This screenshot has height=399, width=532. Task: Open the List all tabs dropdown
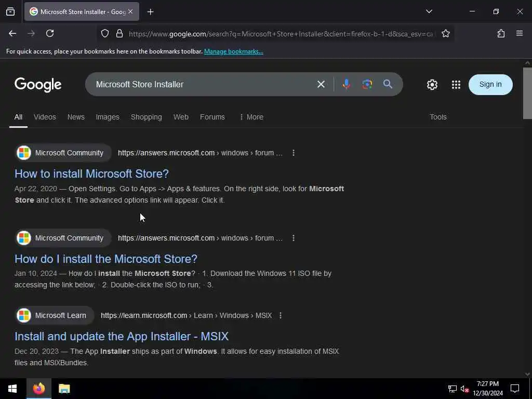tap(429, 11)
